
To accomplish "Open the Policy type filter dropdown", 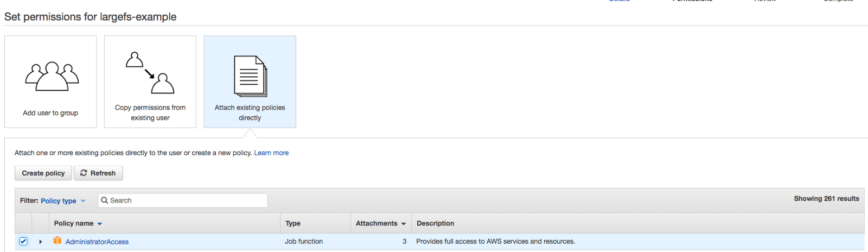I will coord(63,201).
